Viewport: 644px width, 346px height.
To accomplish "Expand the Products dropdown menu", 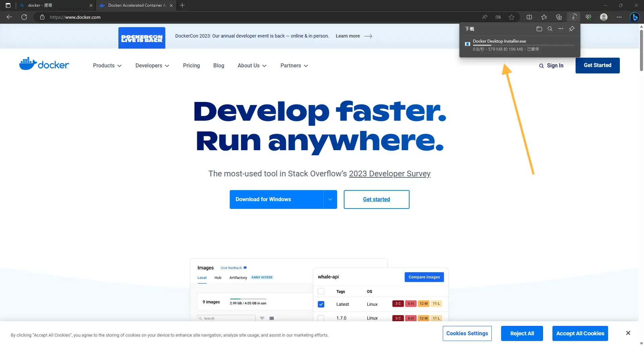I will [x=107, y=66].
